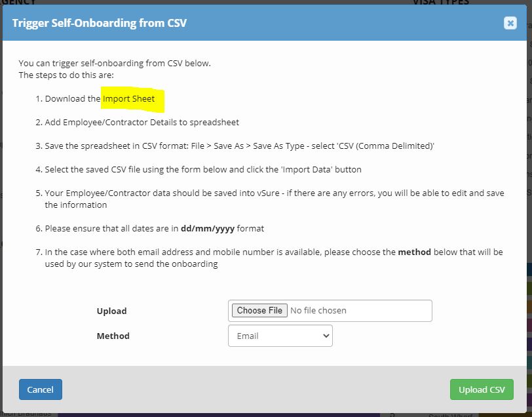Click 'You can trigger self-onboarding' intro text
The height and width of the screenshot is (417, 532).
115,64
